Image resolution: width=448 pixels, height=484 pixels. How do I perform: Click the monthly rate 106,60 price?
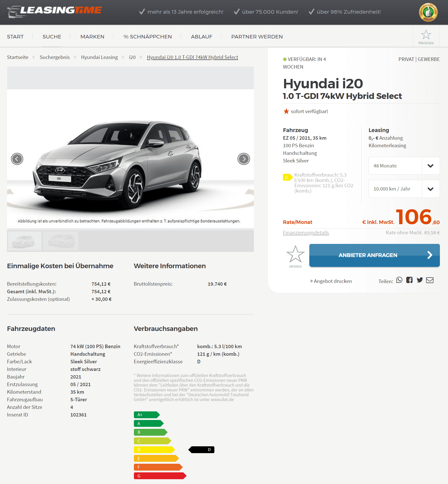pyautogui.click(x=417, y=217)
